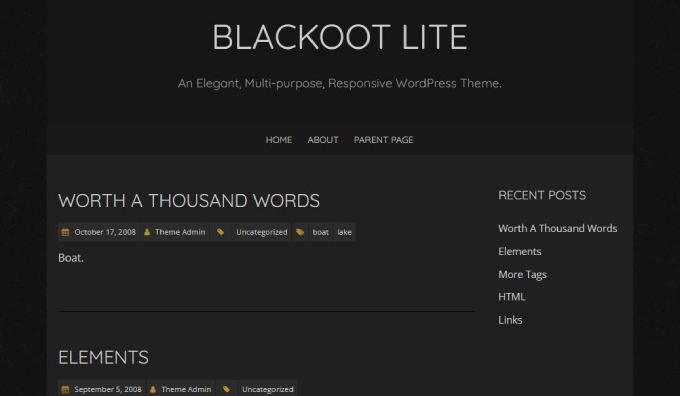Click the author icon in Worth A Thousand Words meta
680x396 pixels.
click(147, 232)
